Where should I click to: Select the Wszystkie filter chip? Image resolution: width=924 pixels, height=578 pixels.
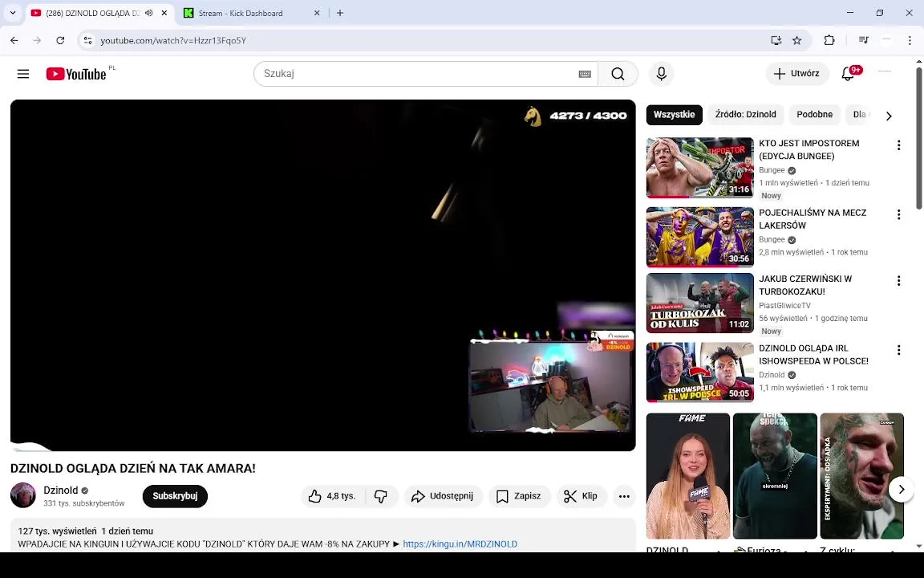(x=674, y=115)
